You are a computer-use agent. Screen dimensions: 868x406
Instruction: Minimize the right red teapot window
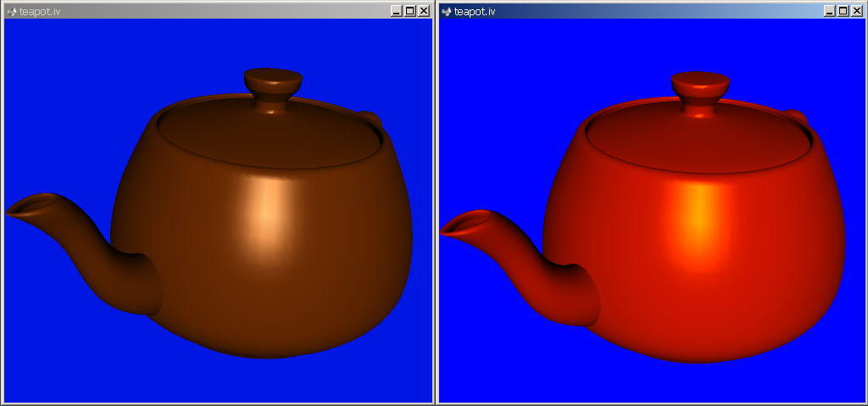pos(829,11)
